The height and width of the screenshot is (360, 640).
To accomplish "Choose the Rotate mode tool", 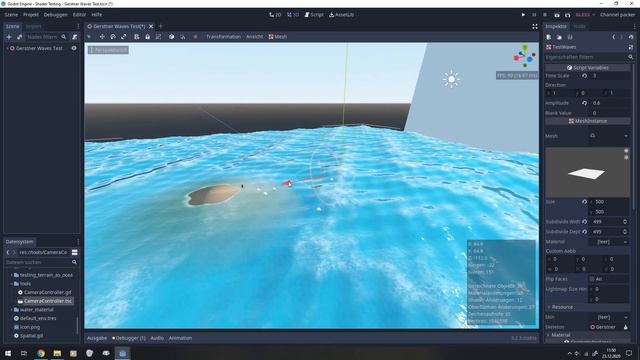I will pos(113,37).
